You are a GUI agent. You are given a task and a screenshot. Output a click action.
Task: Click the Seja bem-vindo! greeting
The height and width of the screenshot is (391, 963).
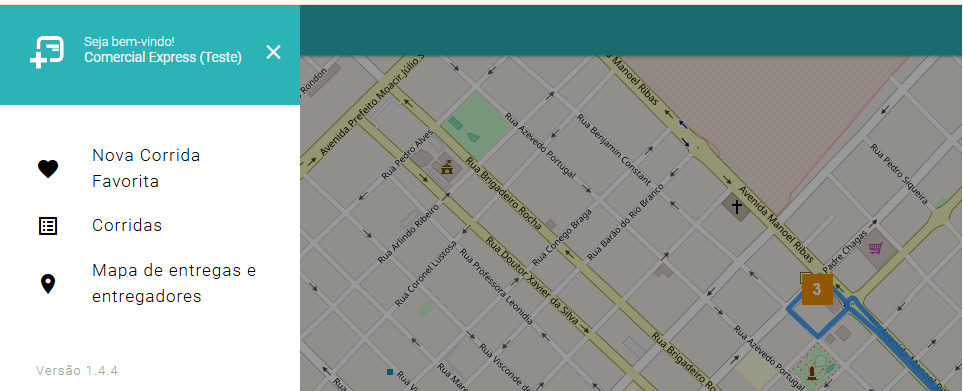[129, 42]
